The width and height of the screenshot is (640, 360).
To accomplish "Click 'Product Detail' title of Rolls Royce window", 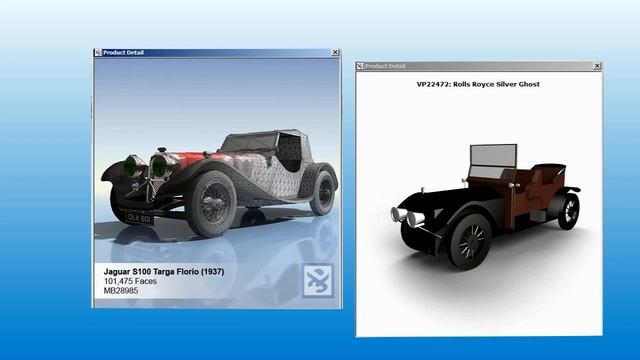I will pyautogui.click(x=385, y=66).
